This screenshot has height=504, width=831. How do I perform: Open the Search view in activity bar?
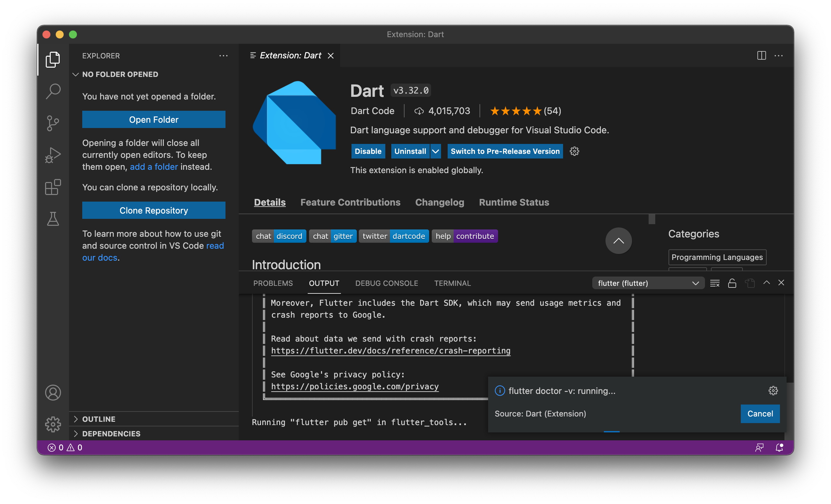[53, 91]
